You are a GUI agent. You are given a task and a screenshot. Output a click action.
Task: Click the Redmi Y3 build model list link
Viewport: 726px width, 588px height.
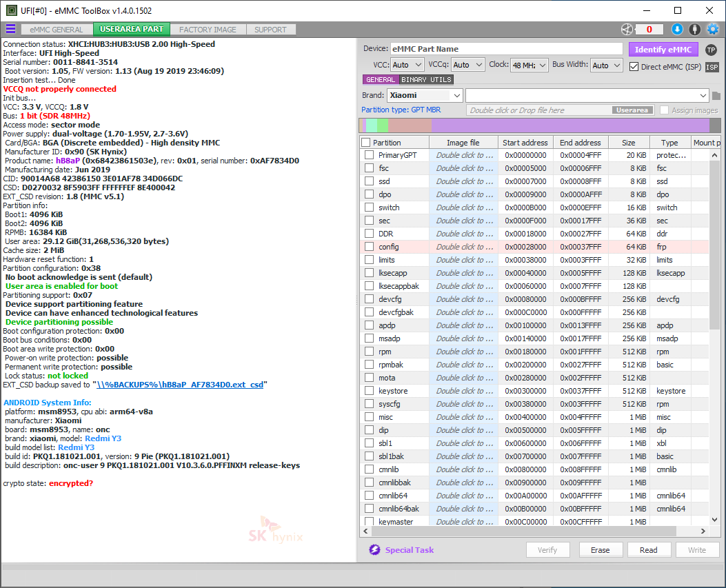click(x=76, y=447)
